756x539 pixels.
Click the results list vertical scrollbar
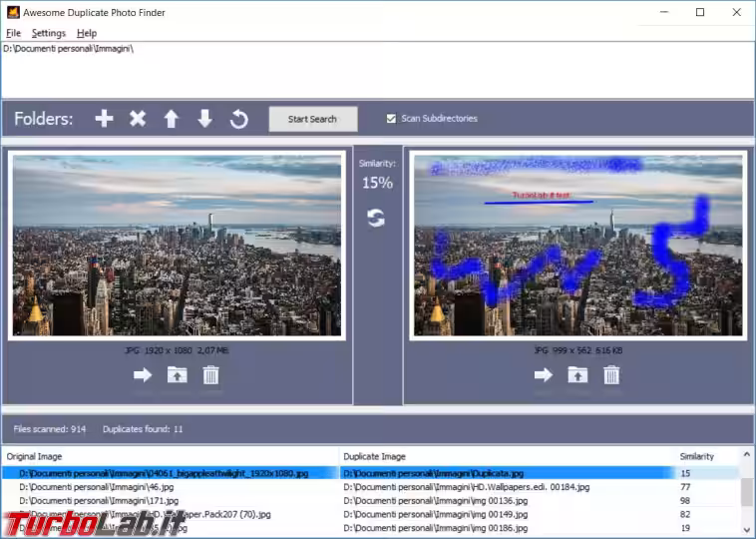pyautogui.click(x=746, y=494)
